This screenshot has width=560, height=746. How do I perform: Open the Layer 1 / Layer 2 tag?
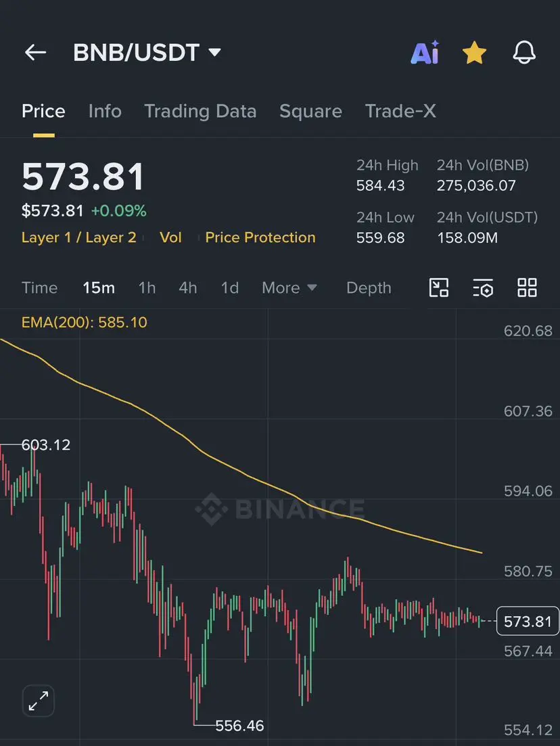79,237
